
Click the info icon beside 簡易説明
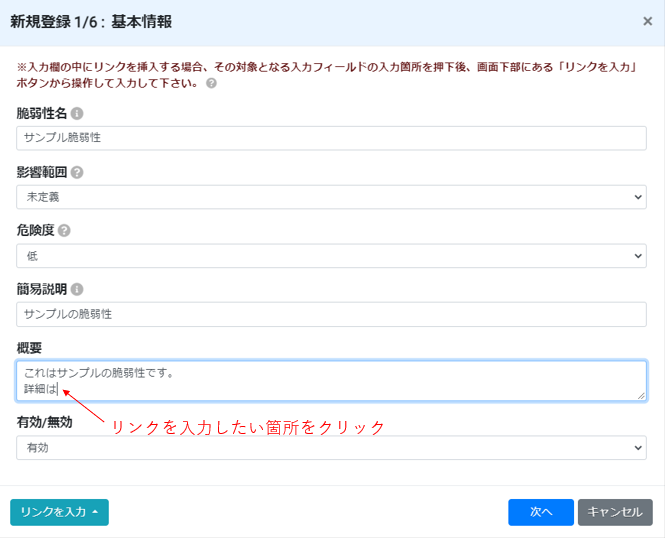77,290
